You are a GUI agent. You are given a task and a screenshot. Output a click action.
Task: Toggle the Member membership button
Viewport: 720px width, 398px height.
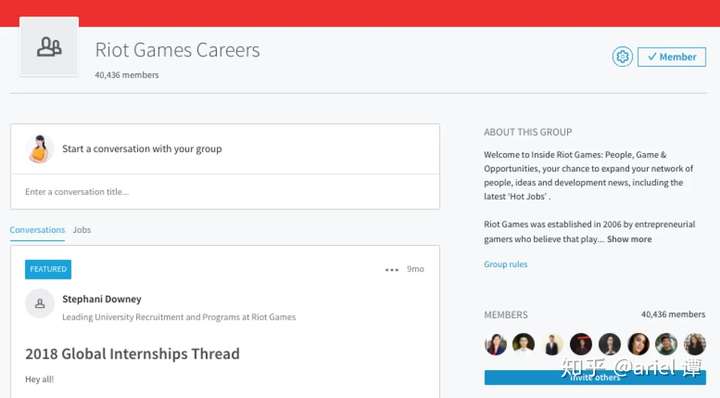pos(671,57)
